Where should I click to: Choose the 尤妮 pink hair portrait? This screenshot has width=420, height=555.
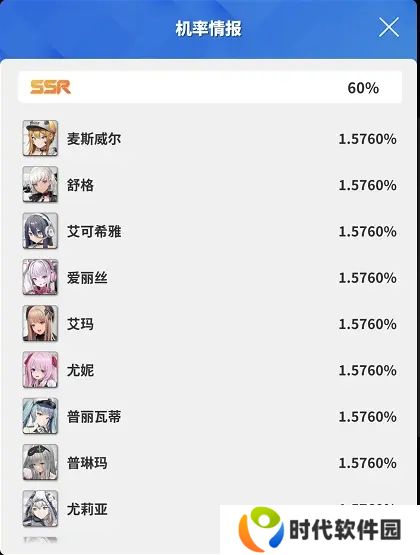pos(40,370)
